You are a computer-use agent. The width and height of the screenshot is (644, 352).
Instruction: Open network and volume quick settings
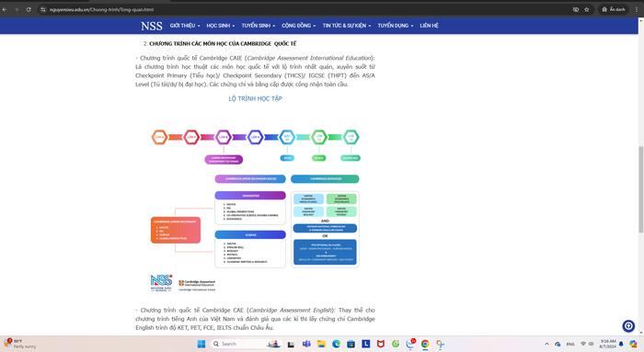tap(587, 344)
